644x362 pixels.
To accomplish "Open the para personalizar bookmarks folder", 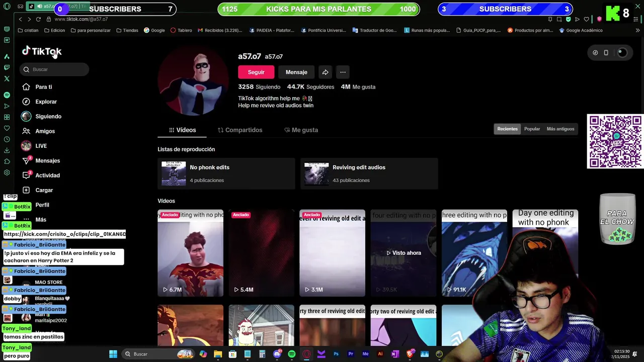I will pyautogui.click(x=91, y=30).
